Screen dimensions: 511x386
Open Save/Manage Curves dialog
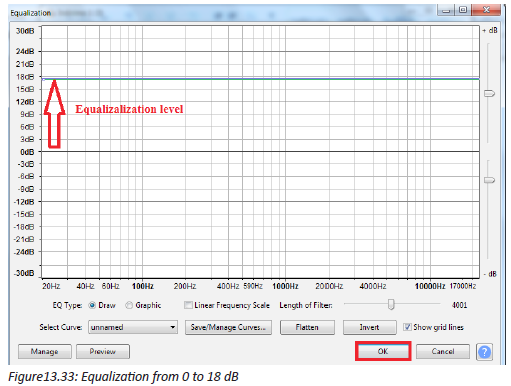click(x=228, y=327)
